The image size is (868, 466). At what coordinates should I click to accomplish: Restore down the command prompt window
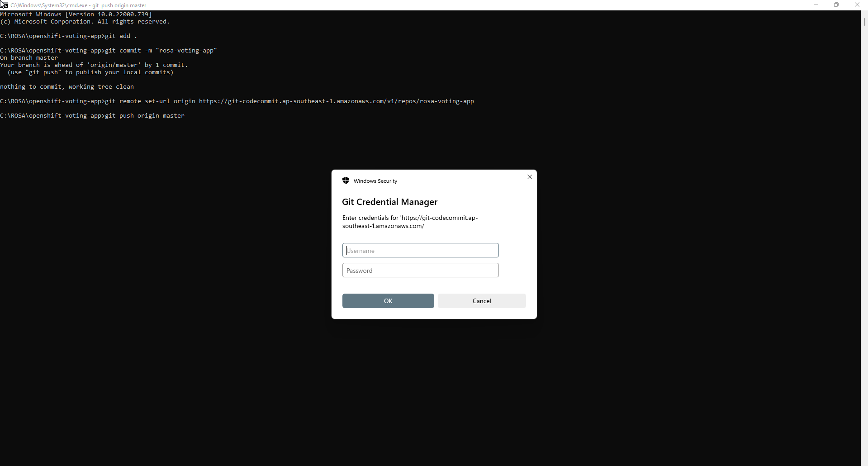pos(836,5)
